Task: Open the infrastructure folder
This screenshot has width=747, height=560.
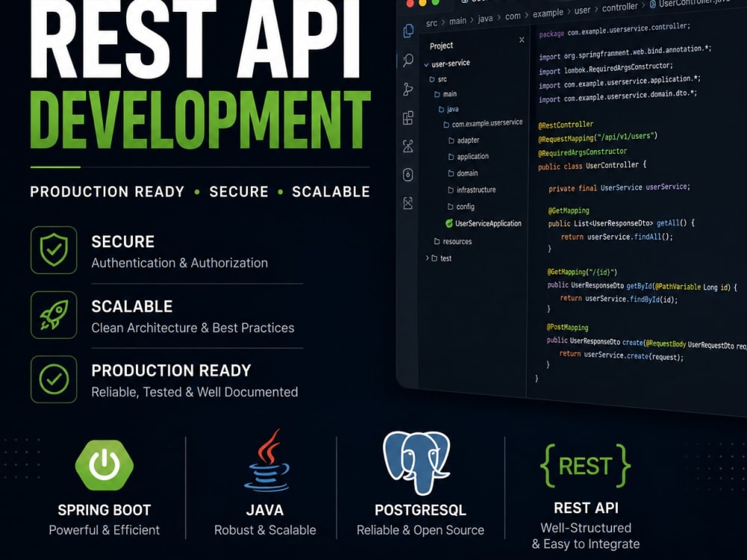Action: click(471, 190)
